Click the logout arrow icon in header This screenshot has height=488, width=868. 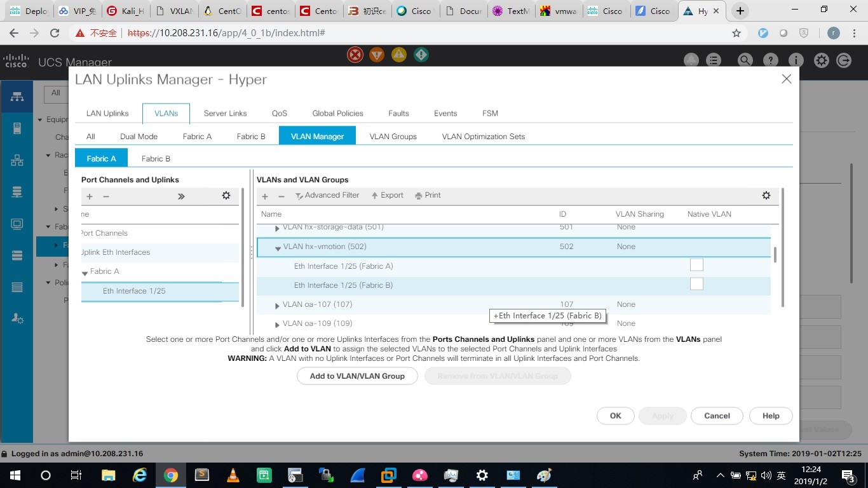[844, 60]
